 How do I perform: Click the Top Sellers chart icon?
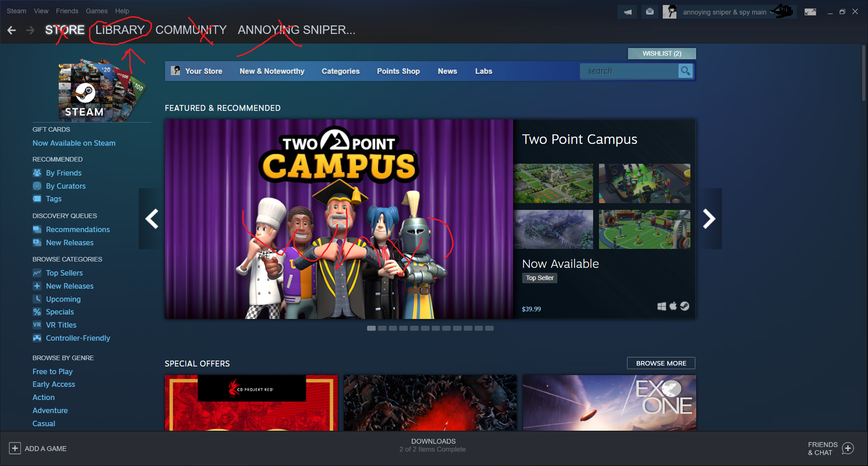[37, 273]
